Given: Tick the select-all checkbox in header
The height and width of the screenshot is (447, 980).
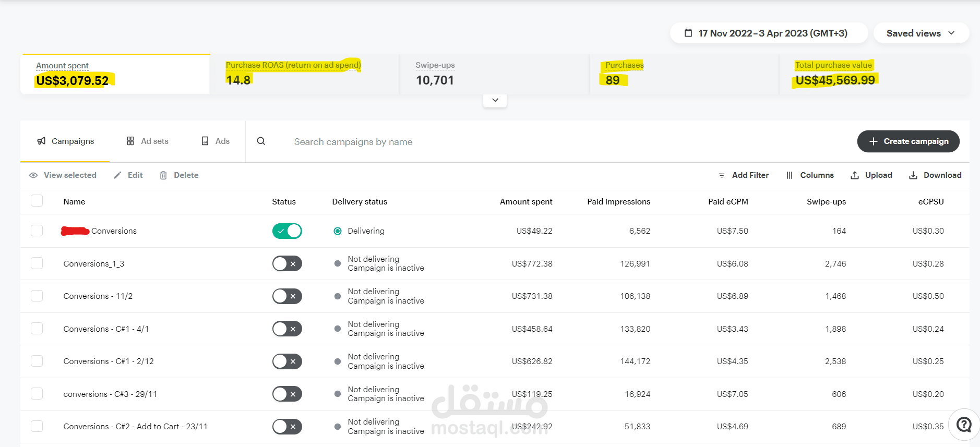Looking at the screenshot, I should click(37, 201).
